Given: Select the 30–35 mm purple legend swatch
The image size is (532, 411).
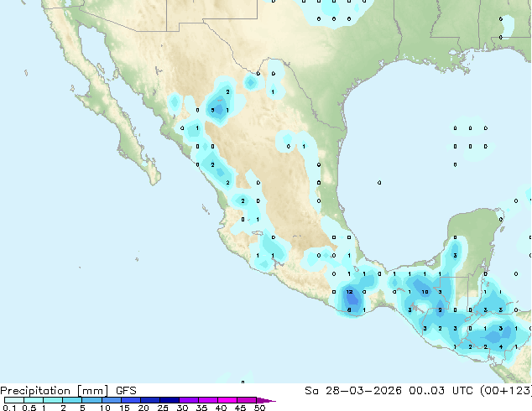Looking at the screenshot, I should point(189,400).
